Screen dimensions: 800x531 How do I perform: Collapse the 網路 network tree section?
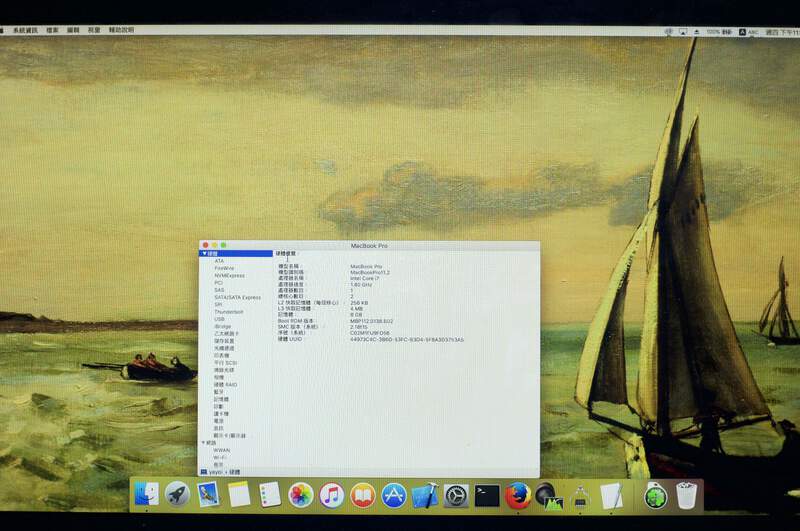coord(204,442)
